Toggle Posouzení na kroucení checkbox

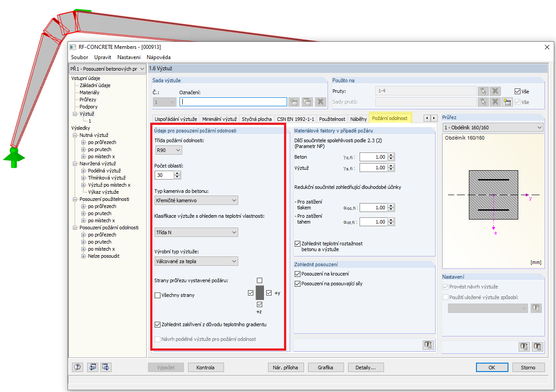click(x=297, y=274)
